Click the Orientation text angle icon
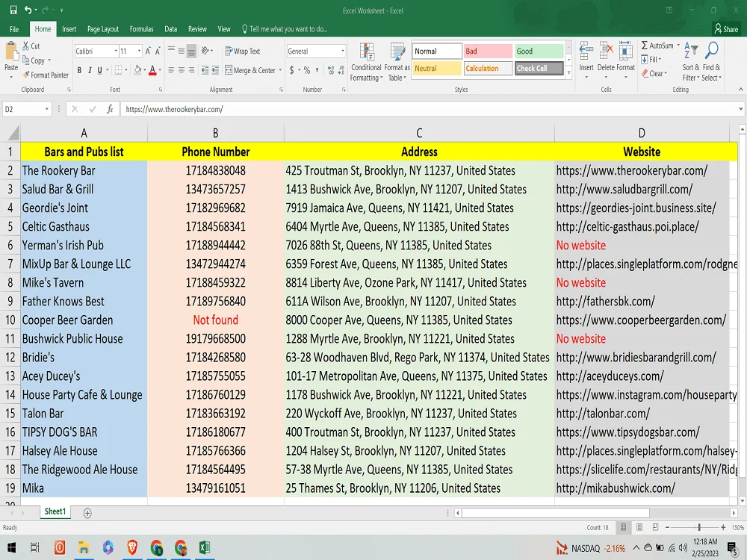747x560 pixels. [205, 51]
